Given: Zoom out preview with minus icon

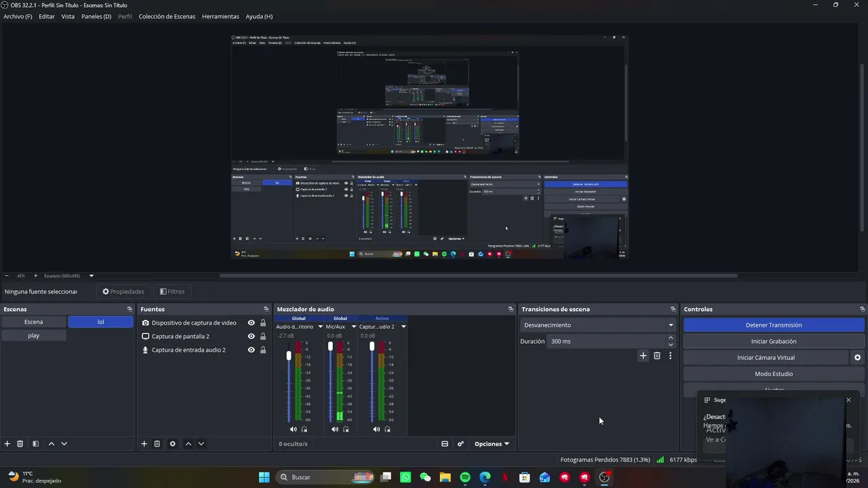Looking at the screenshot, I should (x=7, y=276).
